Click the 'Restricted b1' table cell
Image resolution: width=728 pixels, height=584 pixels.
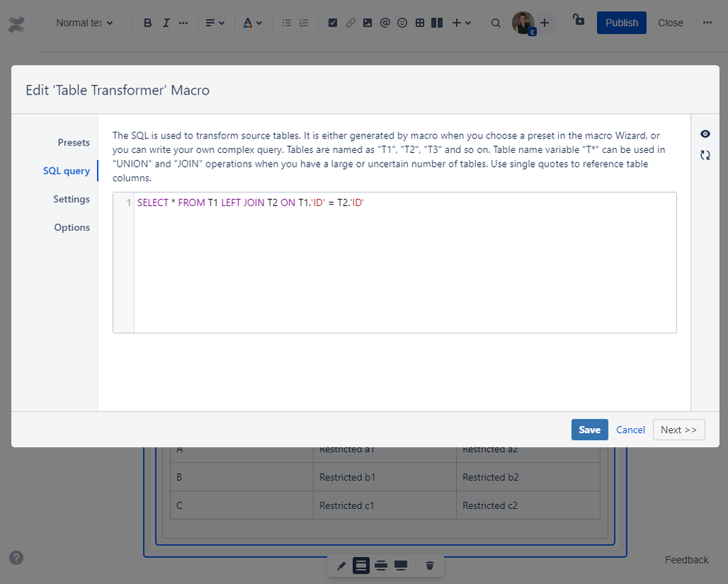pos(385,477)
